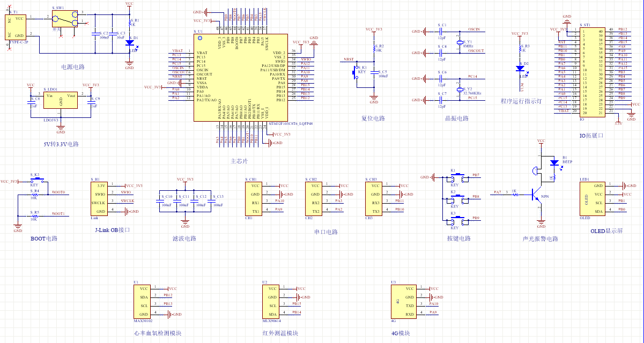Click the 声光报警电路 title label
Image resolution: width=644 pixels, height=343 pixels.
click(x=541, y=238)
